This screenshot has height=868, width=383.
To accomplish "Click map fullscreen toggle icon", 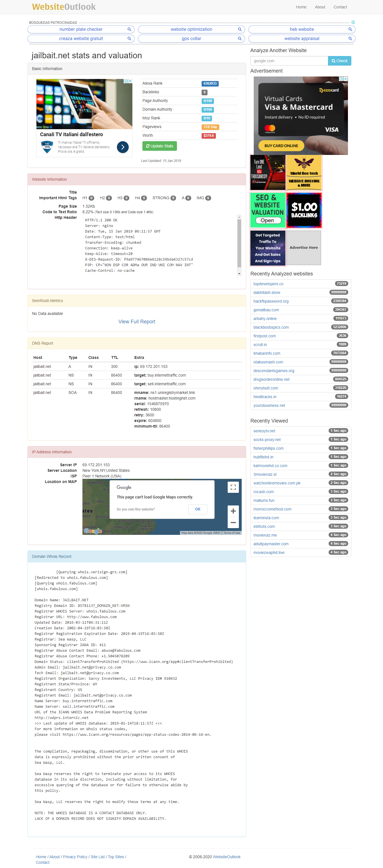I will coord(233,487).
